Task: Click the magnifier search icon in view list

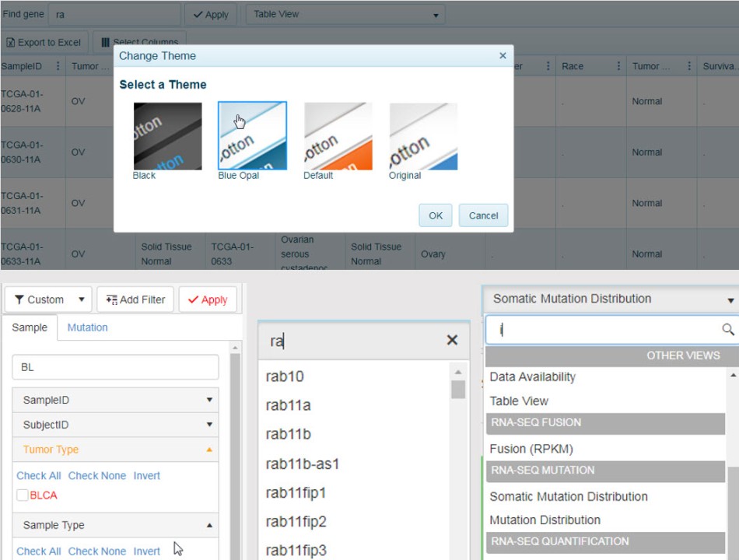Action: click(728, 330)
